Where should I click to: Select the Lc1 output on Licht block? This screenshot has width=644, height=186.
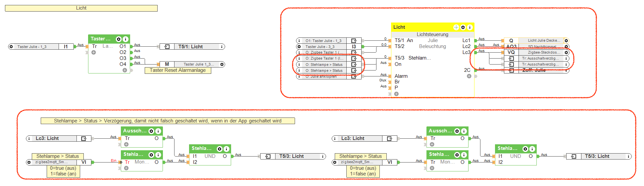click(x=466, y=40)
